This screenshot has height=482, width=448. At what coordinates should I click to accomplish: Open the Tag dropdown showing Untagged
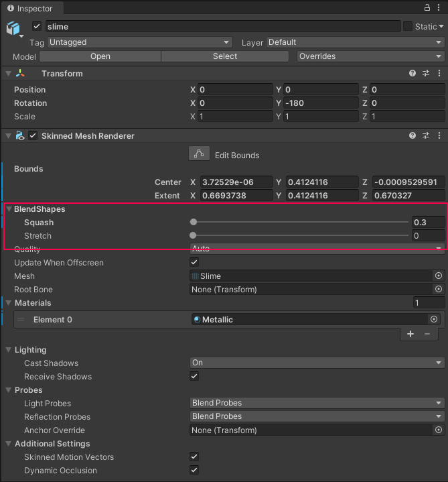tap(139, 42)
